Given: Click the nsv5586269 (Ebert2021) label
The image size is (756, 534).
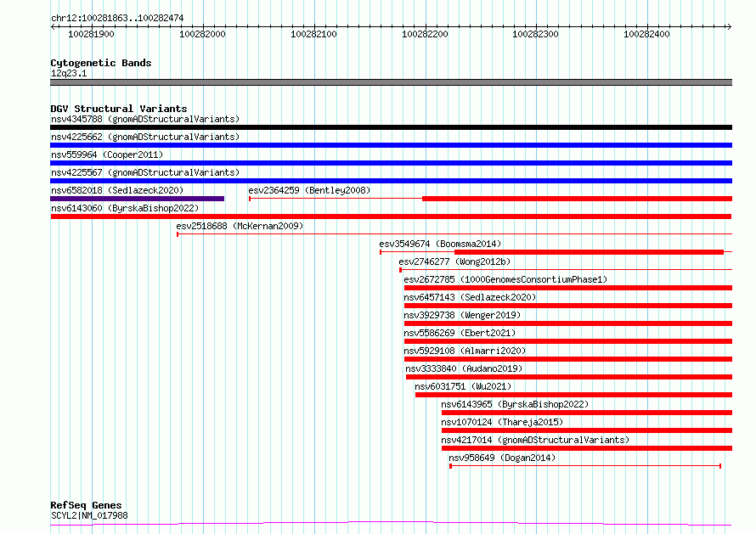Looking at the screenshot, I should pyautogui.click(x=460, y=333).
